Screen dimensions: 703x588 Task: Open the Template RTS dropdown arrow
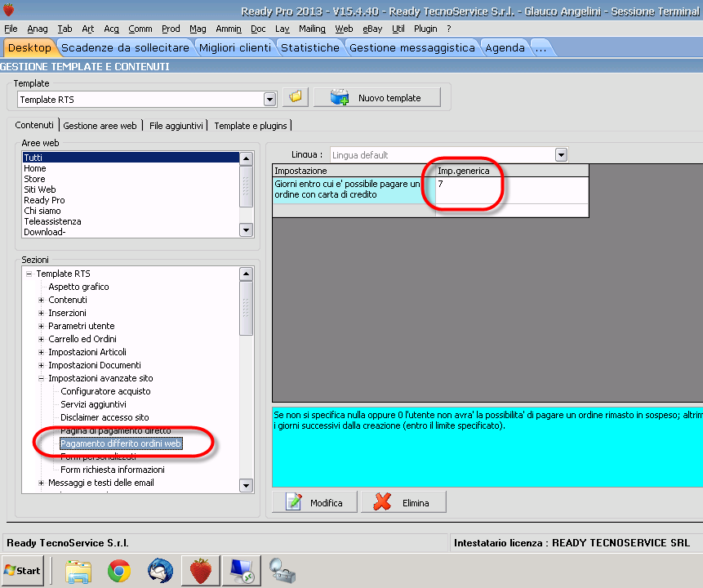pyautogui.click(x=269, y=99)
